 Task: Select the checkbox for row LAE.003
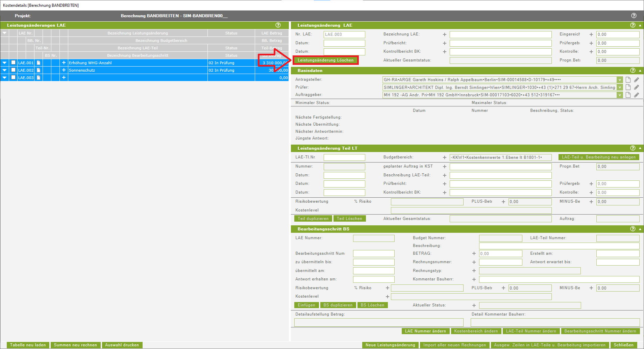(14, 77)
